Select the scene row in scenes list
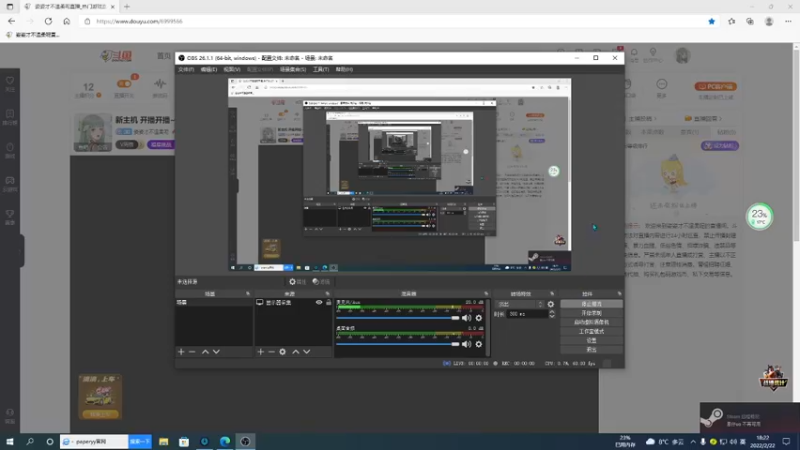The width and height of the screenshot is (800, 450). tap(214, 303)
